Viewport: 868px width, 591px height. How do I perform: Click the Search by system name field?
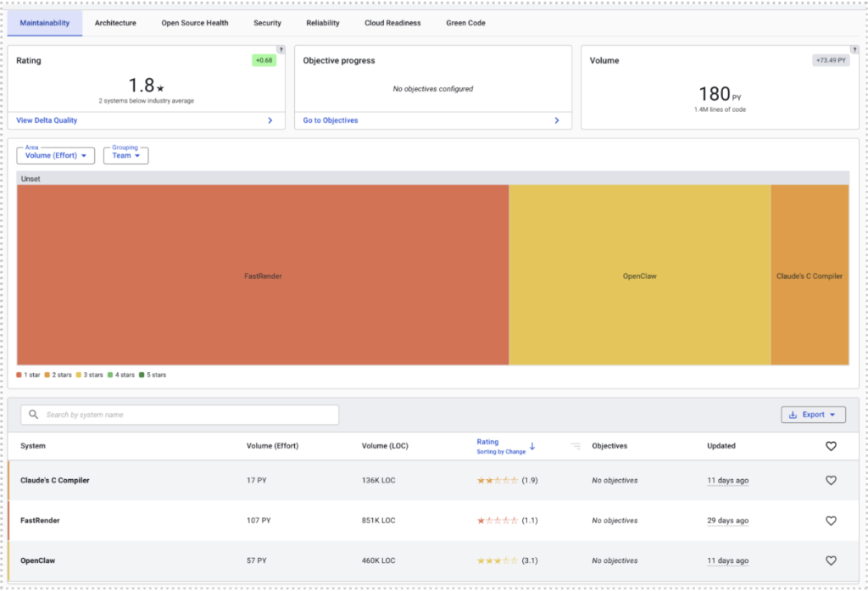point(186,415)
